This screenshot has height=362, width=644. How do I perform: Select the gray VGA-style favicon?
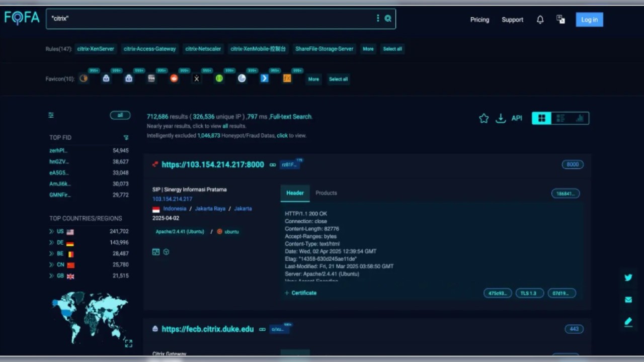(x=151, y=78)
